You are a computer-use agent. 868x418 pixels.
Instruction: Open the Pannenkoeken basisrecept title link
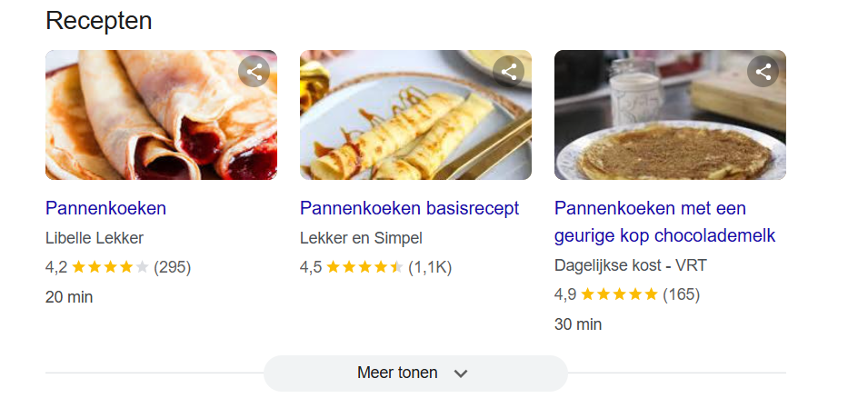click(x=409, y=208)
